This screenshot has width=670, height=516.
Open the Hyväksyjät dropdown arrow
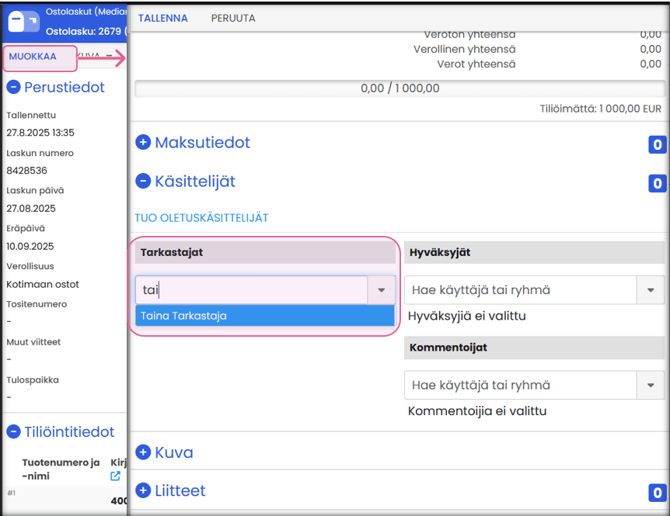click(x=651, y=290)
